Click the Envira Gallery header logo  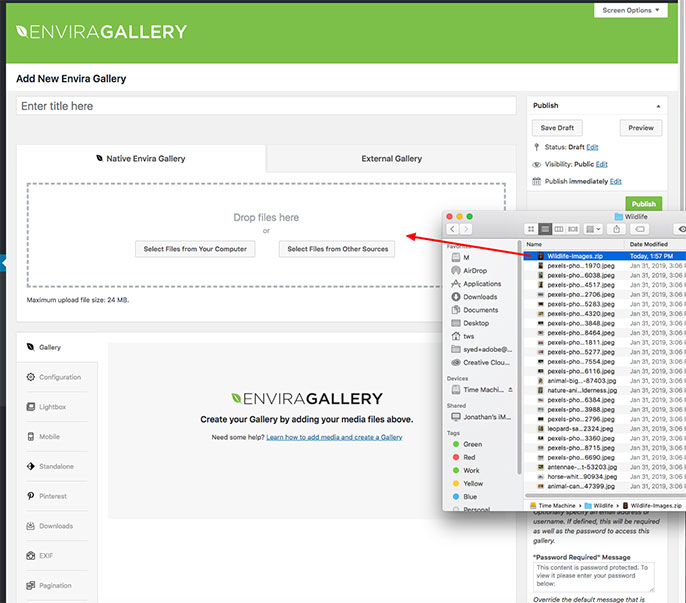(102, 32)
